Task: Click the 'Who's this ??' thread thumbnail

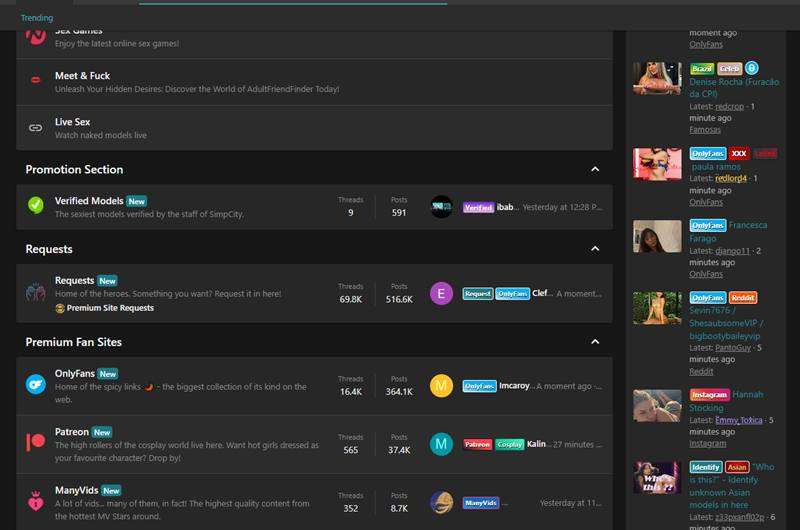Action: 657,477
